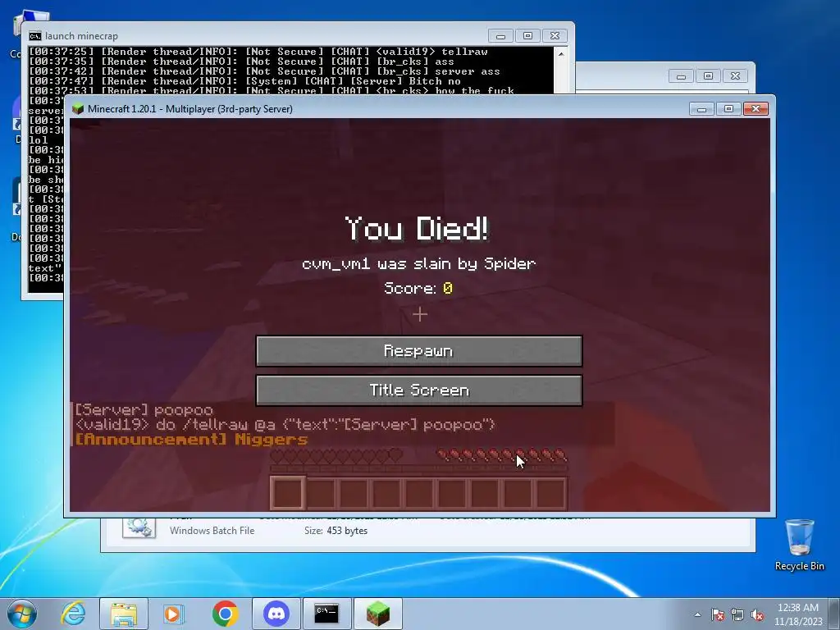Open Windows Media Player taskbar icon
This screenshot has width=840, height=630.
pyautogui.click(x=173, y=614)
